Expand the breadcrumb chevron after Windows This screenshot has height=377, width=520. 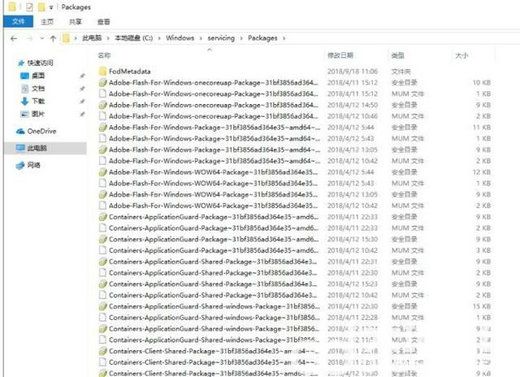click(x=201, y=38)
